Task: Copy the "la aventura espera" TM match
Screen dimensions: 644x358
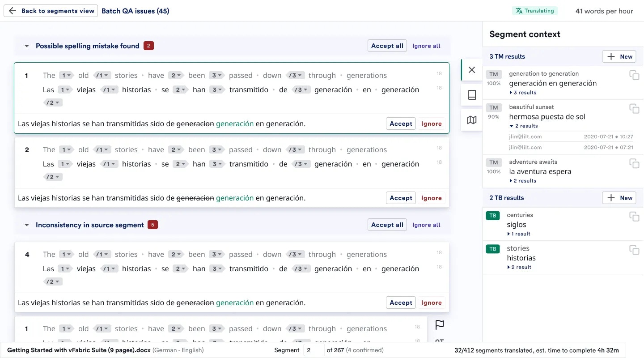Action: point(635,163)
